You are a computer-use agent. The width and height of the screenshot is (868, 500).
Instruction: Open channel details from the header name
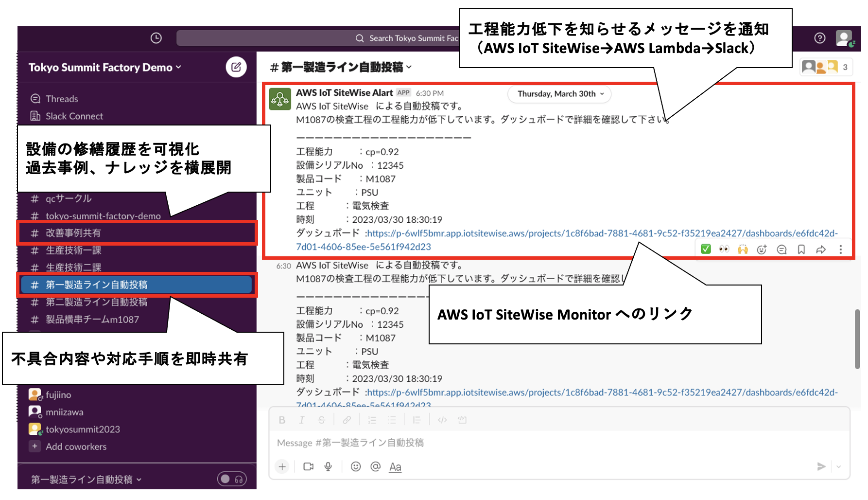pyautogui.click(x=341, y=67)
